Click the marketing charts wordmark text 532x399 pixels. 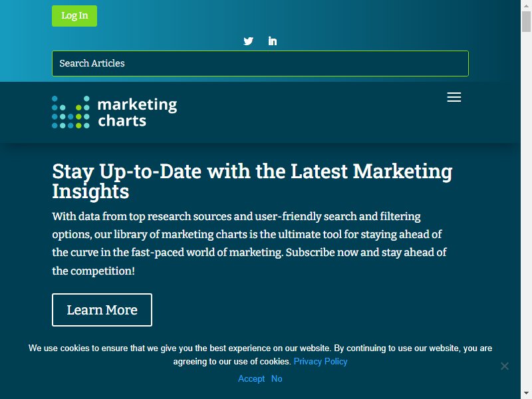(137, 112)
